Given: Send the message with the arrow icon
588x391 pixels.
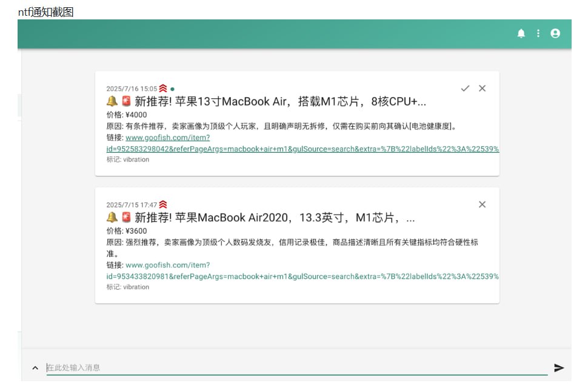Looking at the screenshot, I should point(559,368).
